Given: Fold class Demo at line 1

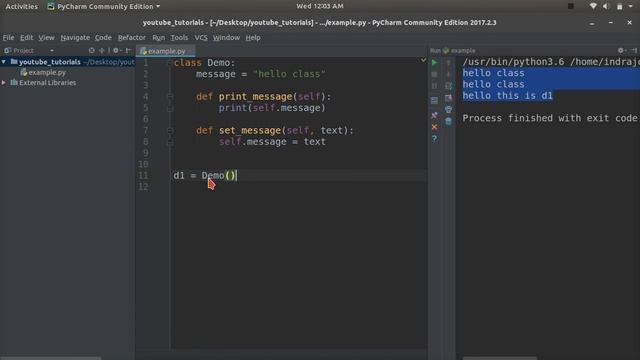Looking at the screenshot, I should coord(170,63).
